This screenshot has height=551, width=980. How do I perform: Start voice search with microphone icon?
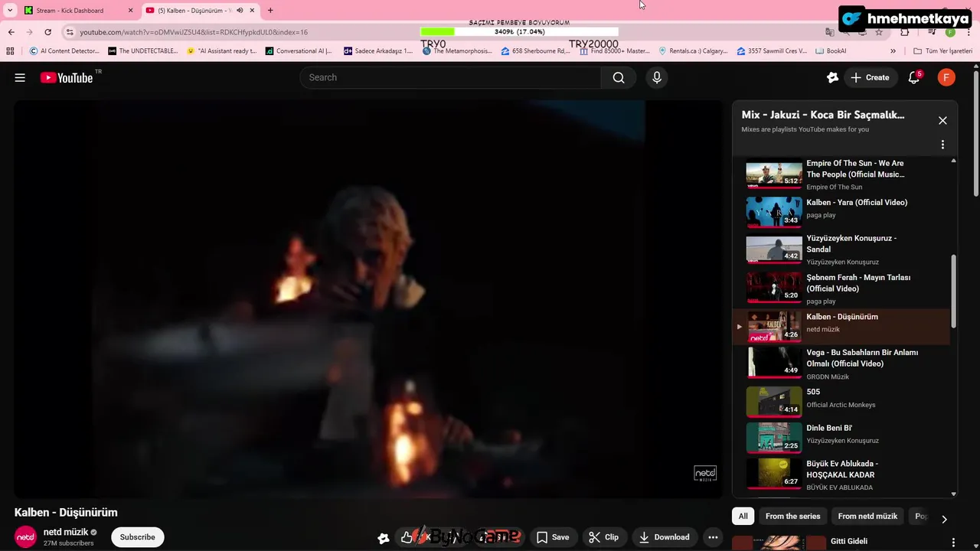pos(656,77)
